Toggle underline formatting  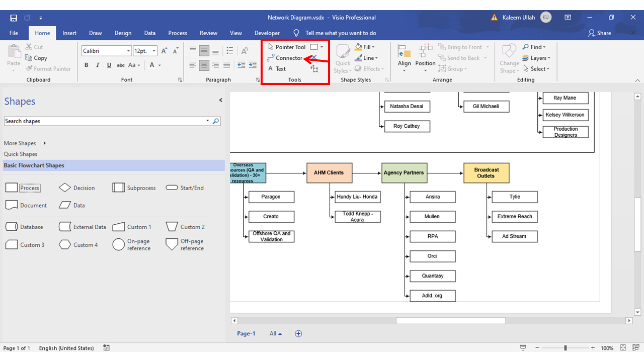click(x=109, y=65)
